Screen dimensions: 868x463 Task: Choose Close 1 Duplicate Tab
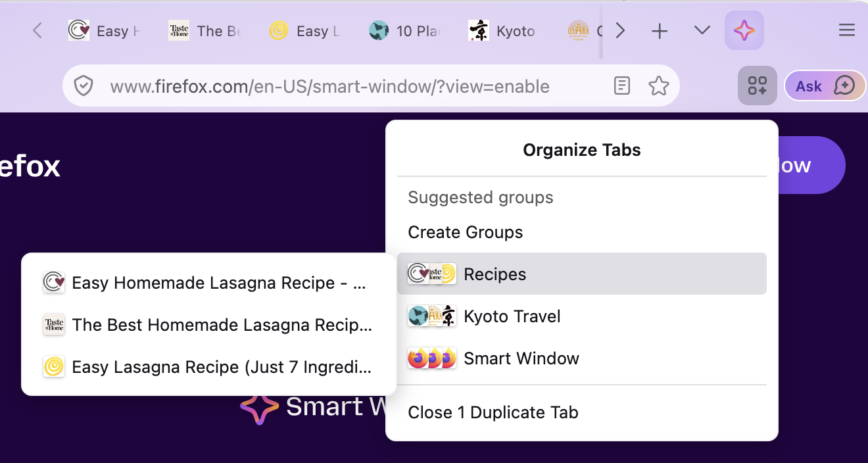(x=582, y=412)
